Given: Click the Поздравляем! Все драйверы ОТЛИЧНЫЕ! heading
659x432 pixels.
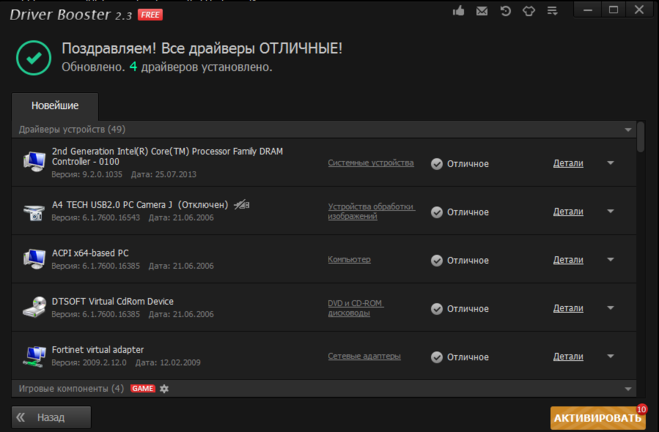Looking at the screenshot, I should tap(202, 49).
